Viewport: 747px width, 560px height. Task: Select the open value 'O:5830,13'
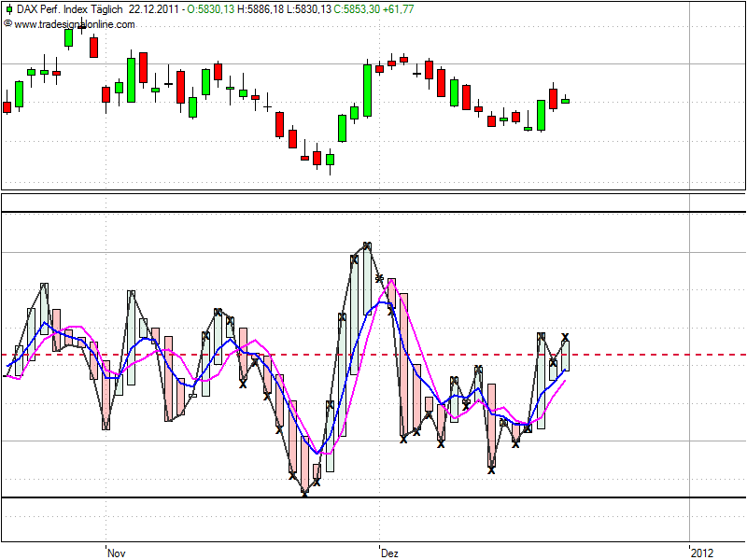211,9
